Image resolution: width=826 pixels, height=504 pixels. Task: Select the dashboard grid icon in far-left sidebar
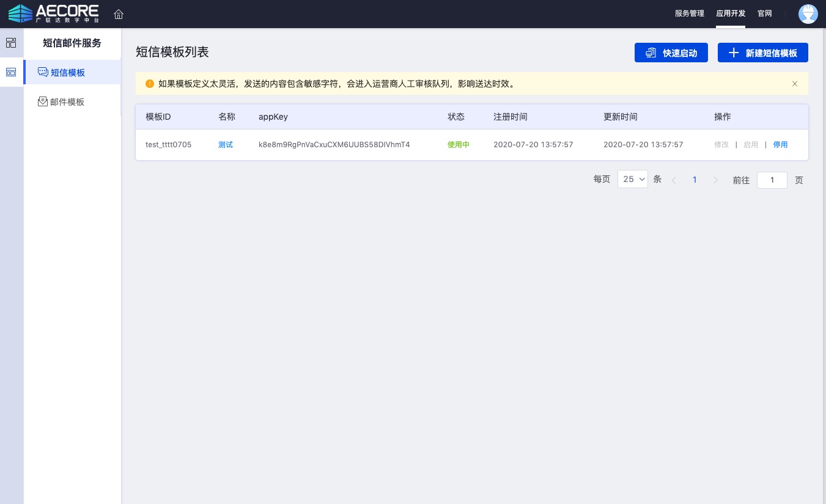pyautogui.click(x=11, y=42)
